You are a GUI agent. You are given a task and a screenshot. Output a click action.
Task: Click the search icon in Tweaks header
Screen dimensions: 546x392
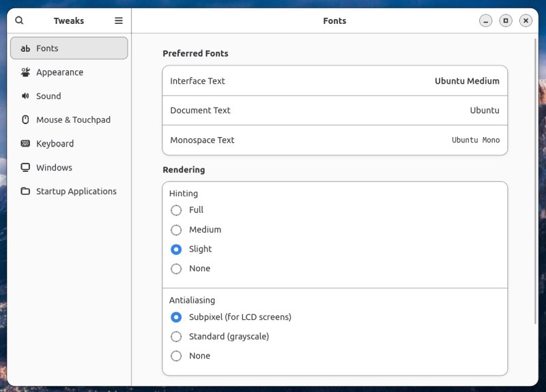click(x=19, y=20)
